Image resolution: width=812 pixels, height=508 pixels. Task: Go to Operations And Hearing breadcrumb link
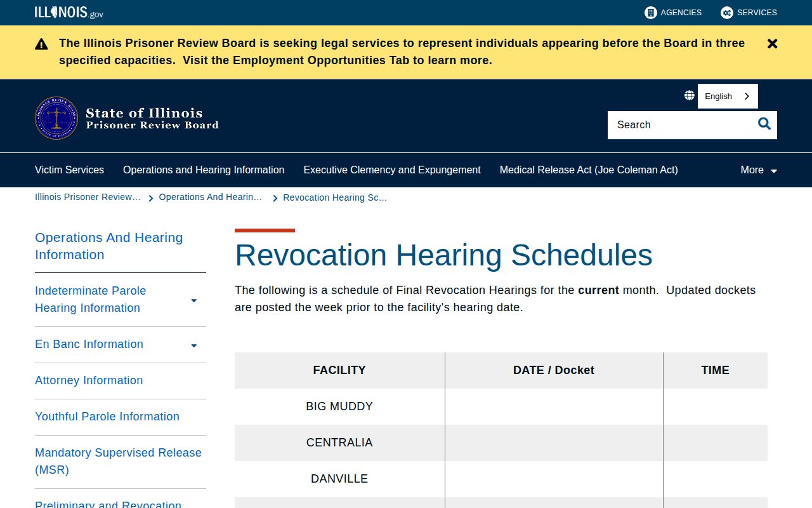210,197
